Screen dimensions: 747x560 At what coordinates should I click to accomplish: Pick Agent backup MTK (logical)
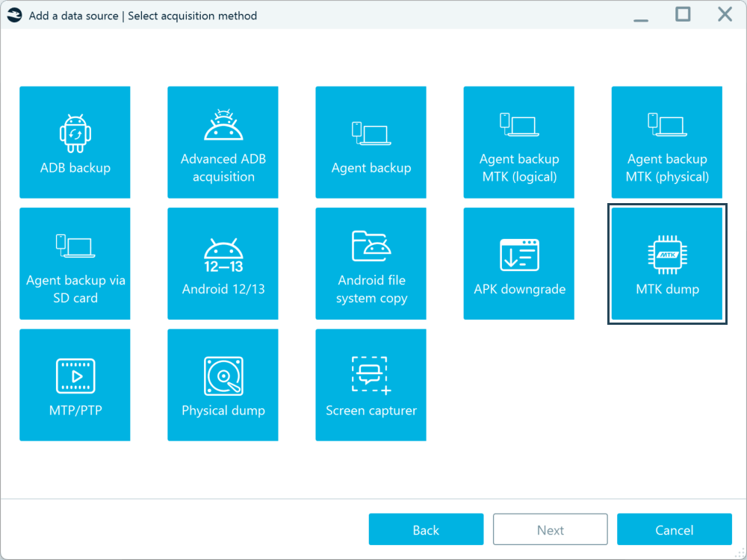[x=519, y=142]
